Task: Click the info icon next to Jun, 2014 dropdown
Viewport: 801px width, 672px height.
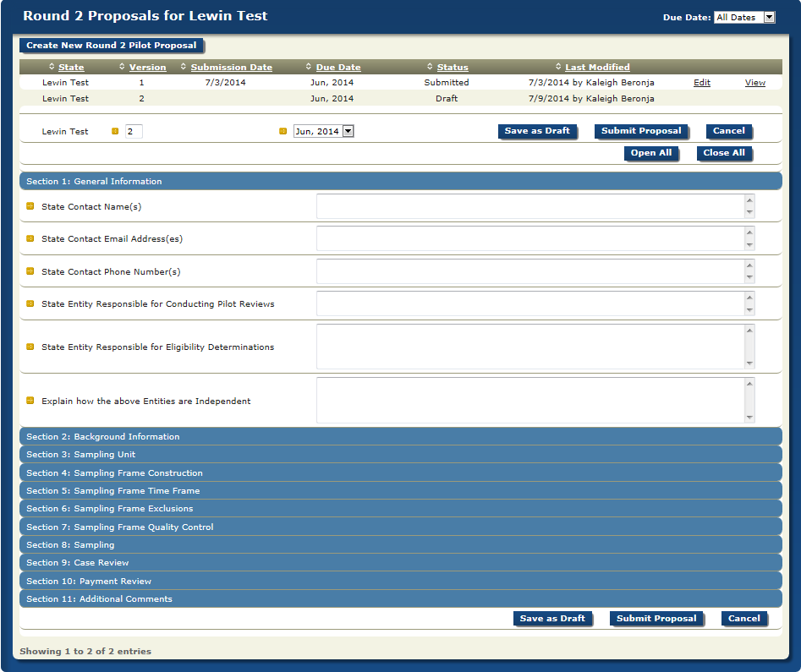Action: click(x=283, y=131)
